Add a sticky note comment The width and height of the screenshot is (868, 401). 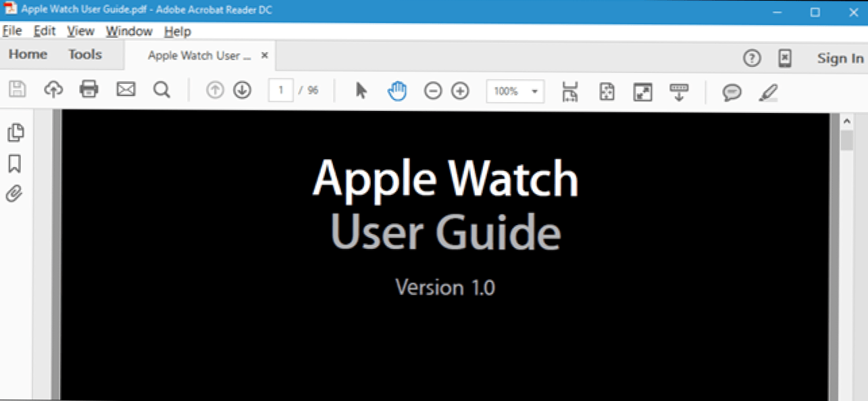[x=732, y=92]
